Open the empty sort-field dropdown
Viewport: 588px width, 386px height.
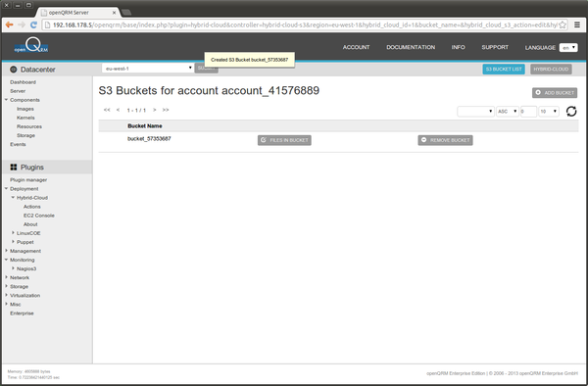coord(475,112)
